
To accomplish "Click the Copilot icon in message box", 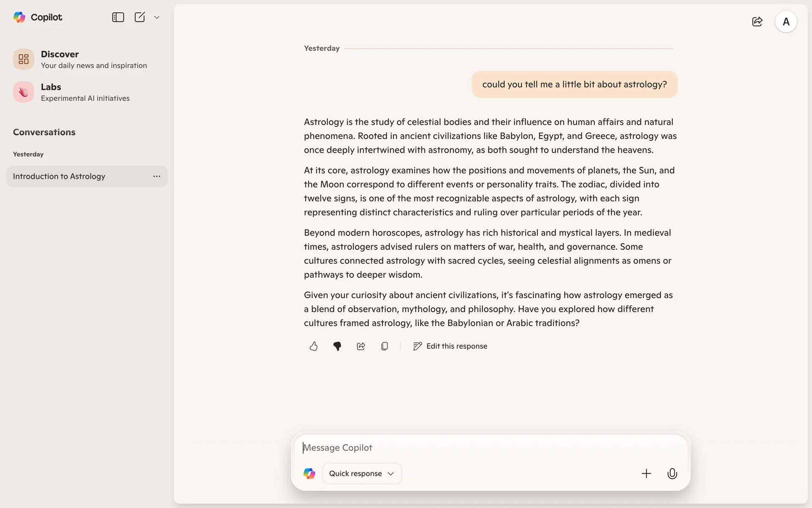I will pos(310,474).
